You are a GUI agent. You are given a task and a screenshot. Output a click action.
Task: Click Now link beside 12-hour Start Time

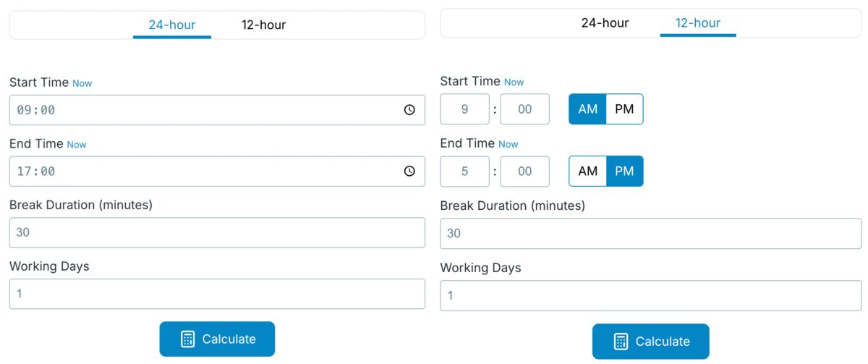coord(514,82)
